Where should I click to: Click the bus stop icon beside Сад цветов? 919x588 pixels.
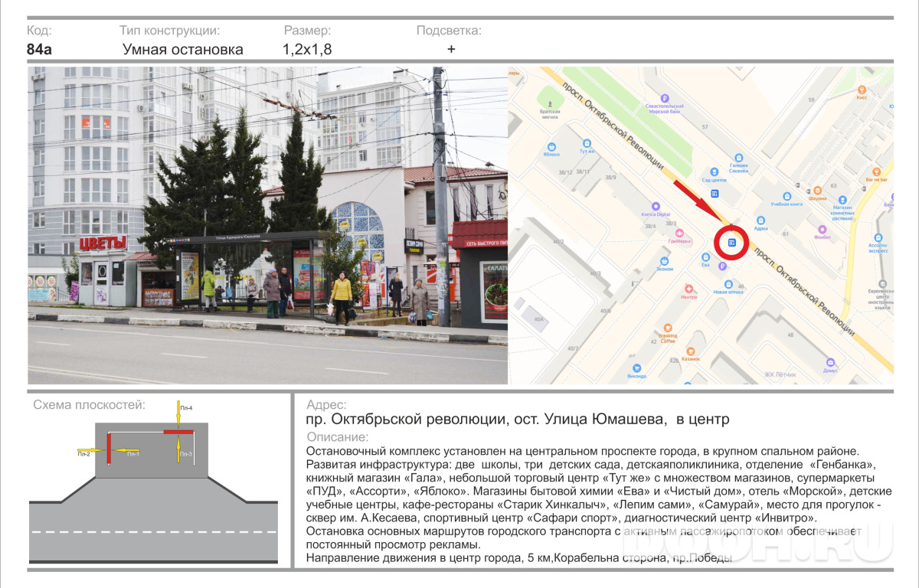715,193
